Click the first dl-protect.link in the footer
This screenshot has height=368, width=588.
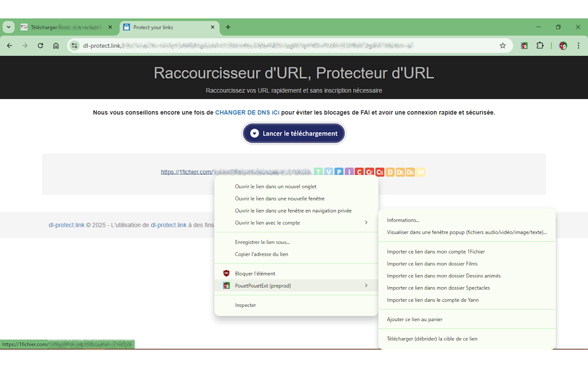67,225
